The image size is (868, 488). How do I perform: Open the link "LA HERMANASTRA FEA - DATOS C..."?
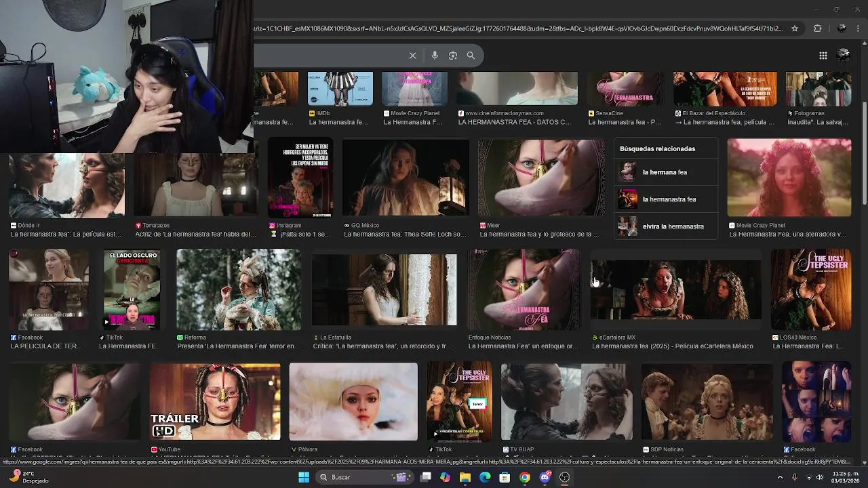click(x=515, y=122)
